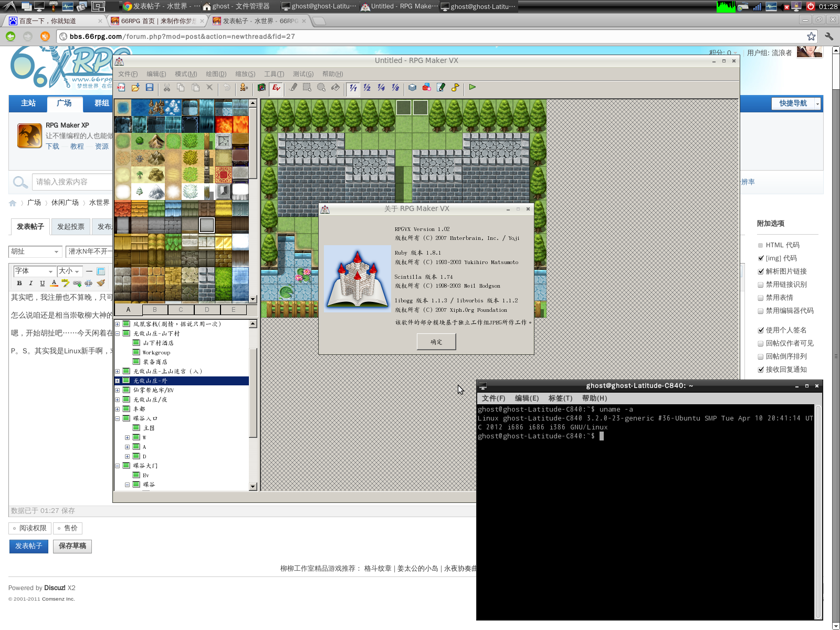Click the 发表帖子 submit button
This screenshot has height=630, width=840.
tap(28, 546)
